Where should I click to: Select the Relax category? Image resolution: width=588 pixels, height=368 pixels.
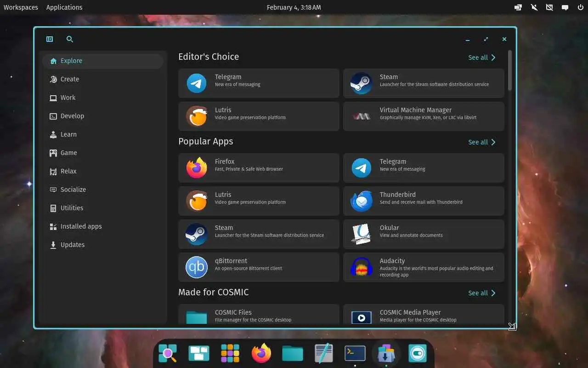point(103,171)
